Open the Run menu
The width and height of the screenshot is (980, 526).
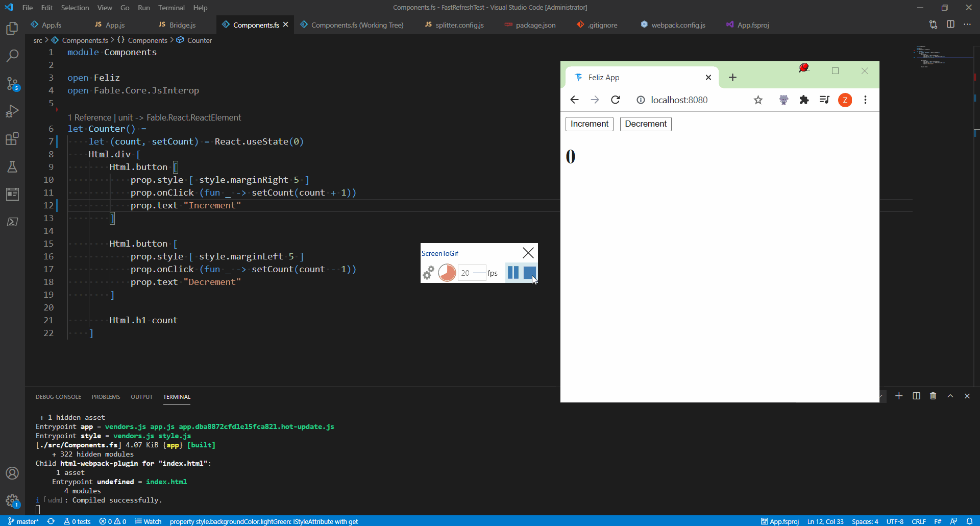point(143,8)
